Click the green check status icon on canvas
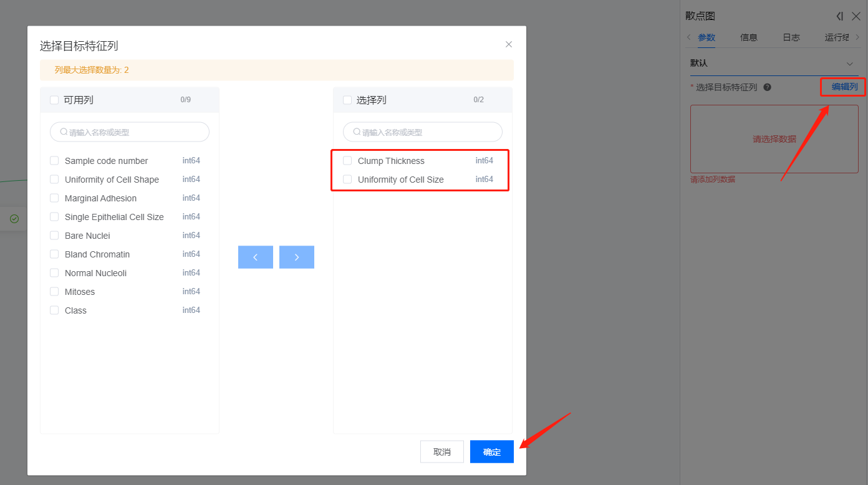 (14, 219)
